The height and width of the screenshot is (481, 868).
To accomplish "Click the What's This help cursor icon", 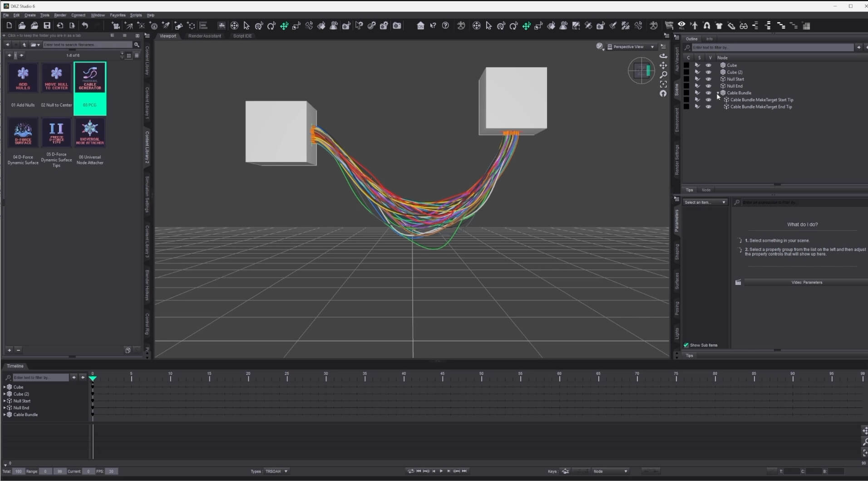I will (433, 26).
